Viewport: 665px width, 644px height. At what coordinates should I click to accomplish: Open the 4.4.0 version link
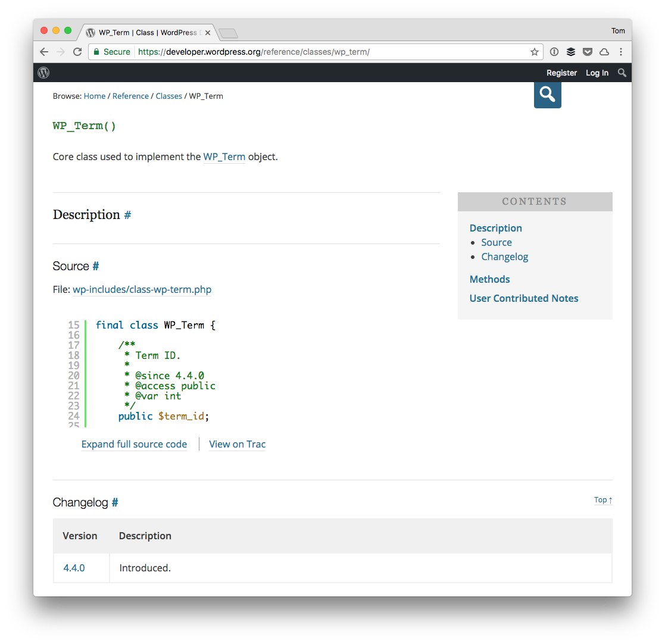click(74, 568)
